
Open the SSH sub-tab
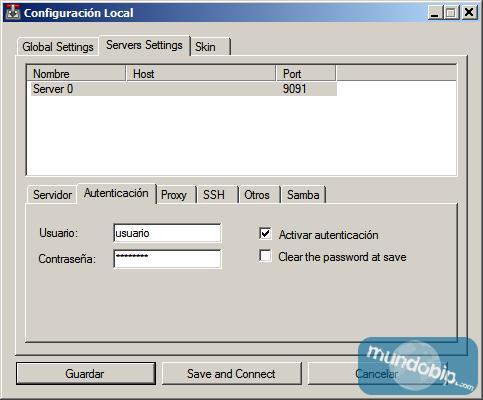point(217,195)
